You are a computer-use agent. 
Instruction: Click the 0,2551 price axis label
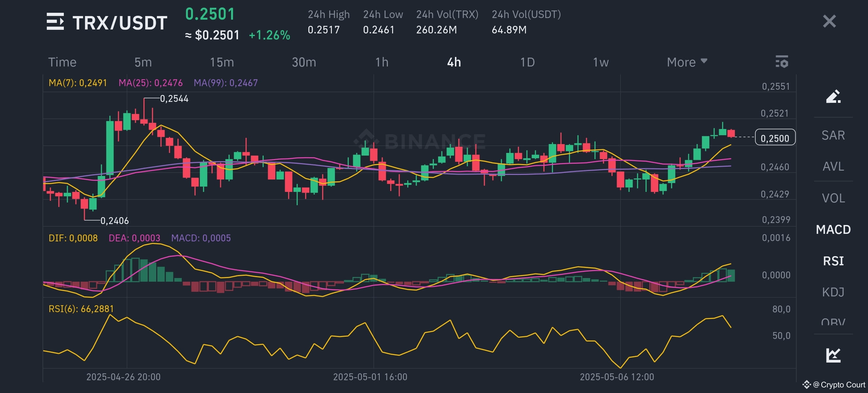pyautogui.click(x=776, y=86)
